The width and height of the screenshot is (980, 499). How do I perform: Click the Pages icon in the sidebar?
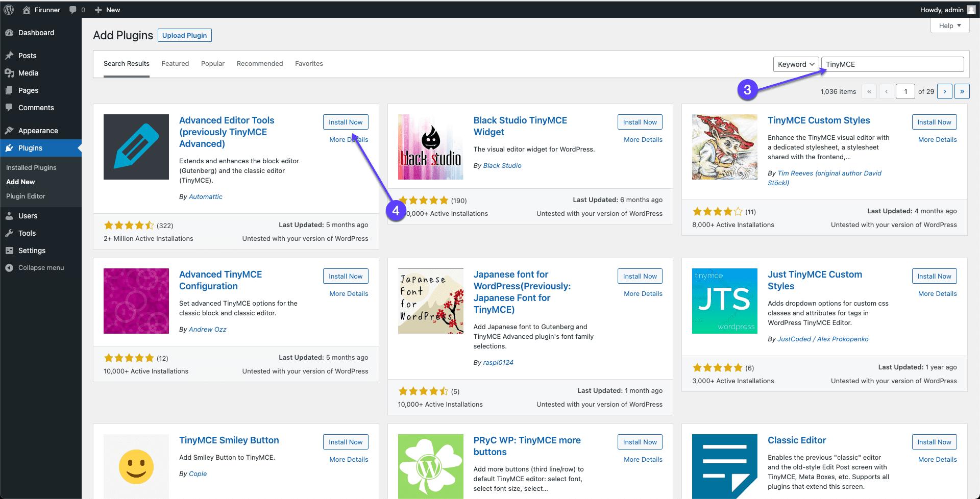[9, 90]
